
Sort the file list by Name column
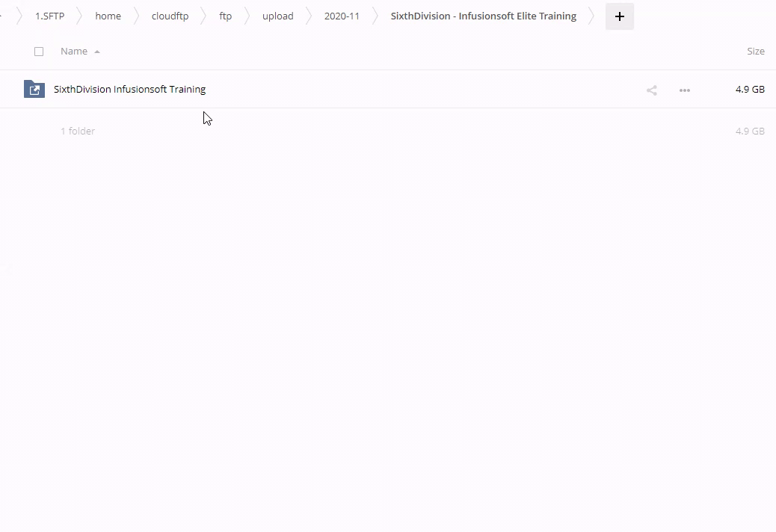74,51
